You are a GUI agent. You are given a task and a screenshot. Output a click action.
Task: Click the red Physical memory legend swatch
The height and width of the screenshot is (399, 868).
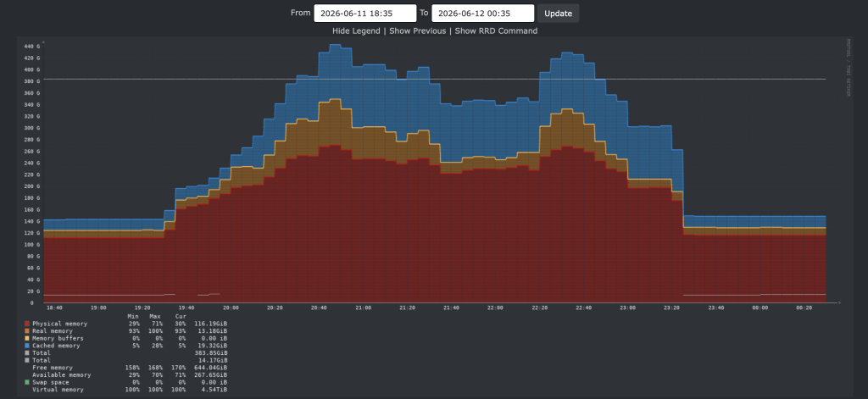pyautogui.click(x=26, y=324)
